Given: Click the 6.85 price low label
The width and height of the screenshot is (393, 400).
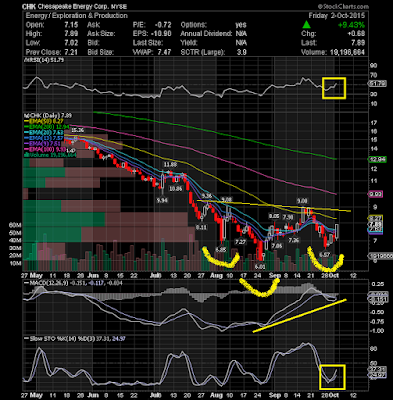Looking at the screenshot, I should pos(221,249).
